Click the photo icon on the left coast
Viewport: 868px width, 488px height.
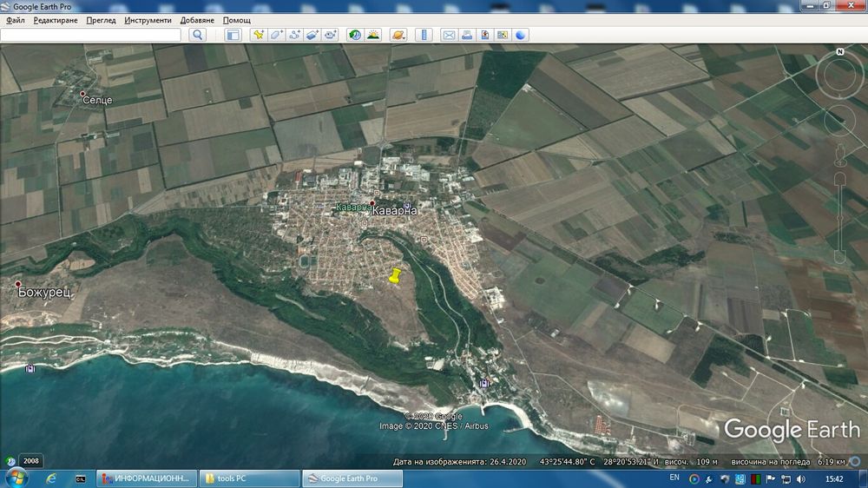[30, 368]
